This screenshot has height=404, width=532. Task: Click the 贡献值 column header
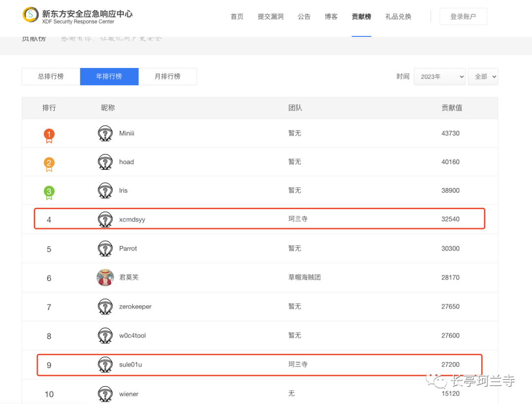pos(452,108)
